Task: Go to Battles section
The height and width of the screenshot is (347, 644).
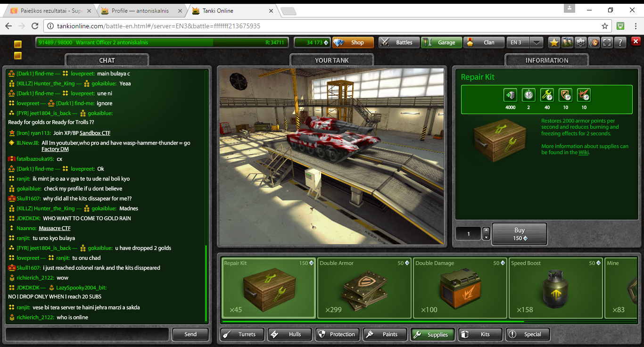Action: (399, 42)
